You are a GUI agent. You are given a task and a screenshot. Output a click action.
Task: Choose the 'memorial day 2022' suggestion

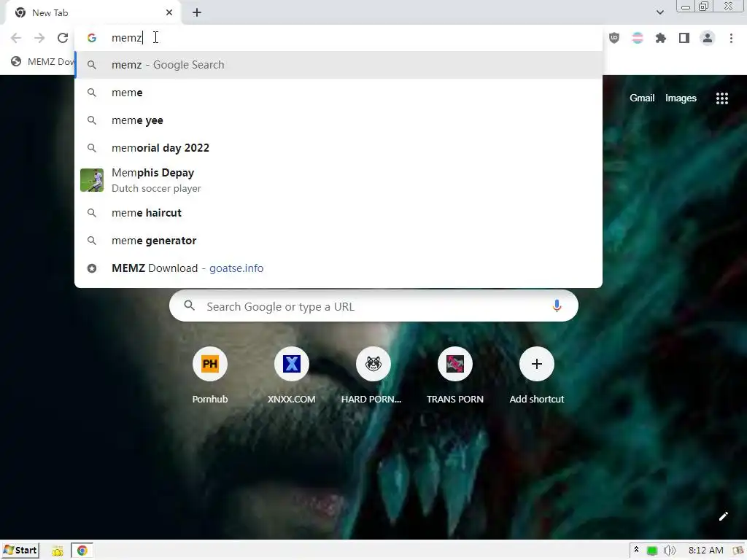338,147
